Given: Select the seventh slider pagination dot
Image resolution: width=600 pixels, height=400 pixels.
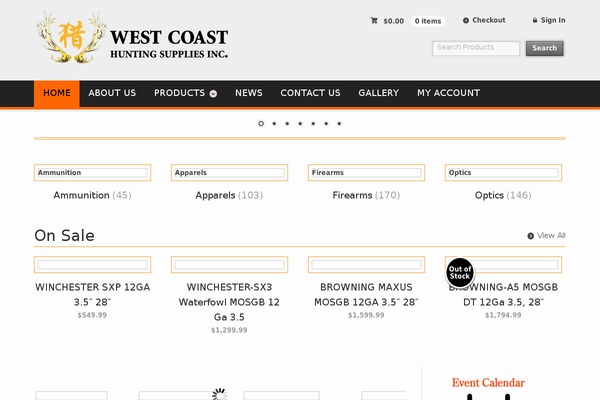Looking at the screenshot, I should (339, 124).
